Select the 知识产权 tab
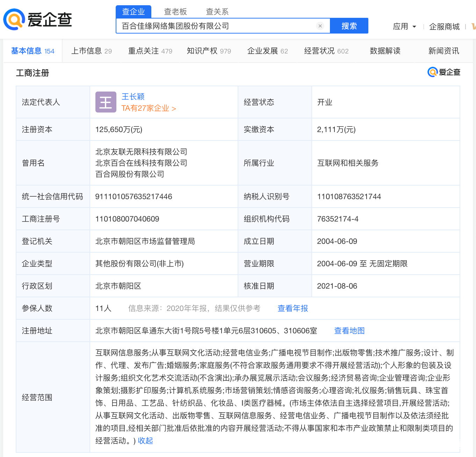The height and width of the screenshot is (457, 476). point(209,51)
